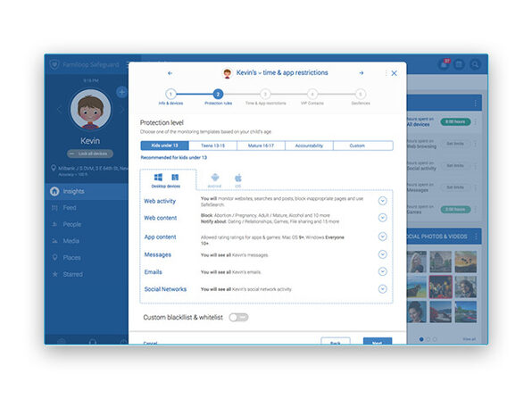The width and height of the screenshot is (532, 399).
Task: Expand the Social Networks row chevron
Action: click(382, 288)
